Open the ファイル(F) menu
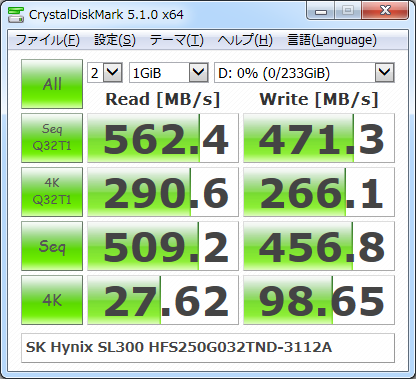This screenshot has width=416, height=379. pos(48,40)
